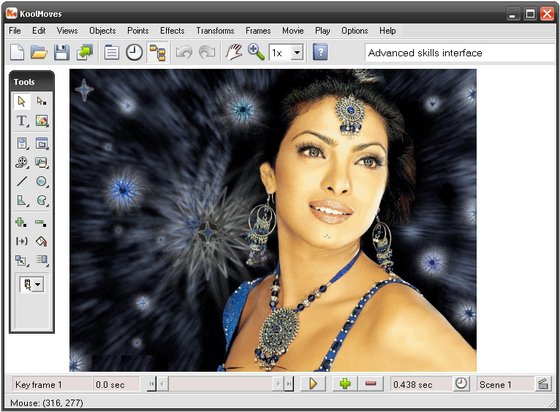Open the 1x zoom level dropdown
The height and width of the screenshot is (412, 560).
297,53
